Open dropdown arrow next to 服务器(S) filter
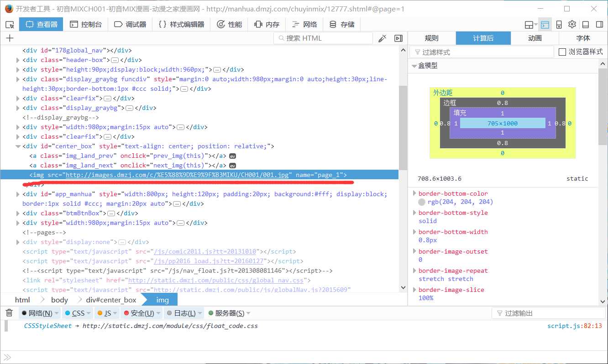 [x=248, y=313]
